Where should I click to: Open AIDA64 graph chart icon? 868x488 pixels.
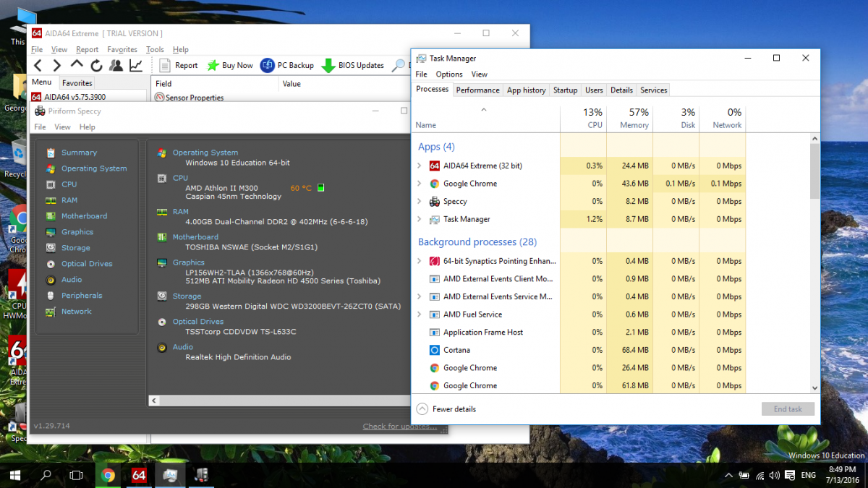pos(135,65)
